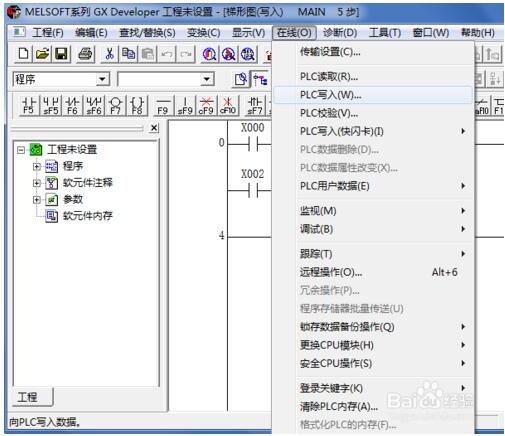This screenshot has height=436, width=505.
Task: Open the empty second combo box dropdown
Action: pyautogui.click(x=207, y=79)
